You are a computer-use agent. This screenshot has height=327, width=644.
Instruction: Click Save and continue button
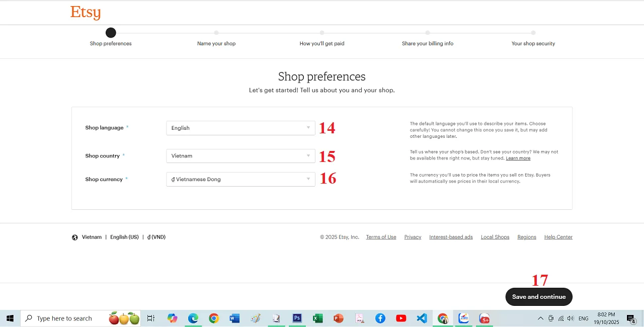(539, 297)
